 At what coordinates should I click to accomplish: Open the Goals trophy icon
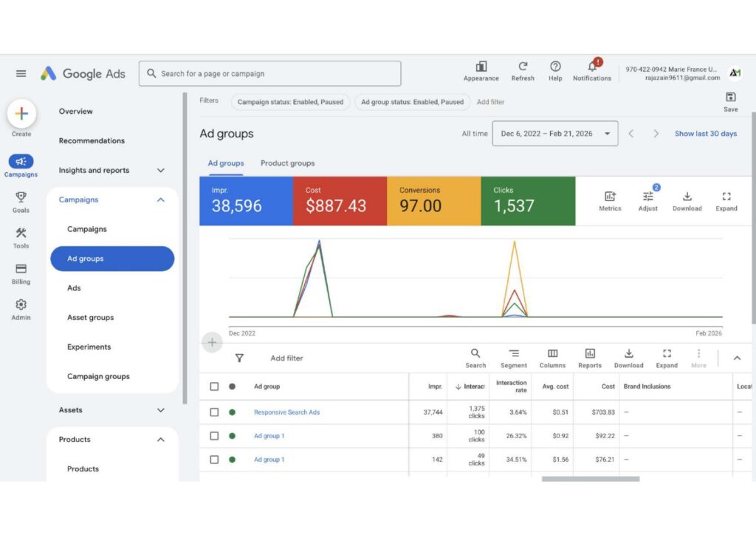click(x=21, y=197)
